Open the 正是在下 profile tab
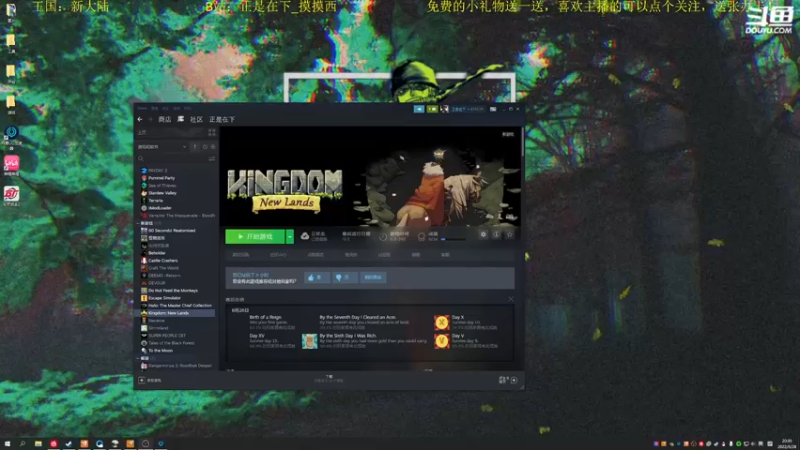Viewport: 800px width, 450px height. (x=222, y=119)
